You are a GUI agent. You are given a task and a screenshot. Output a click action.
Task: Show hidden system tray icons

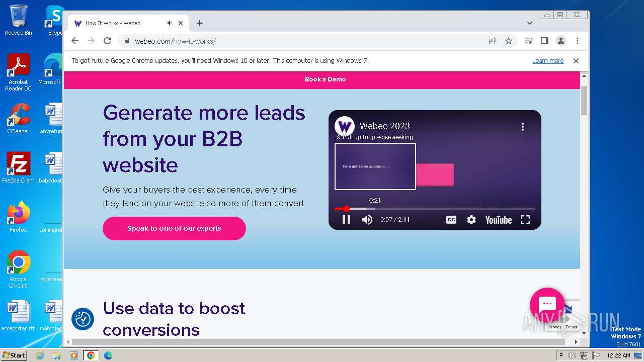click(561, 355)
